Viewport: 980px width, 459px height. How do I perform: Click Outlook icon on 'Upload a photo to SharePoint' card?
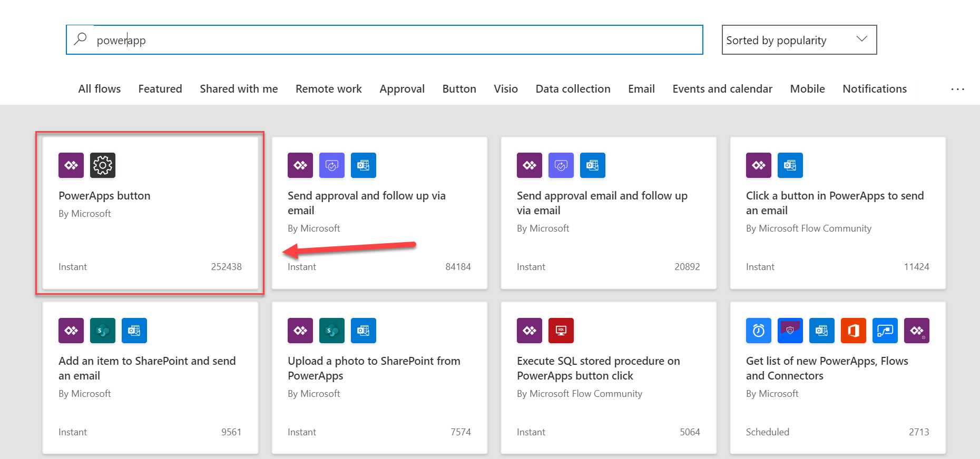364,331
